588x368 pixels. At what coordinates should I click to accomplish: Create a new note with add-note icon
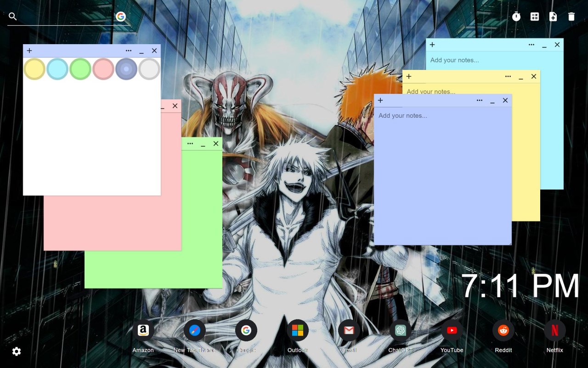click(x=553, y=17)
